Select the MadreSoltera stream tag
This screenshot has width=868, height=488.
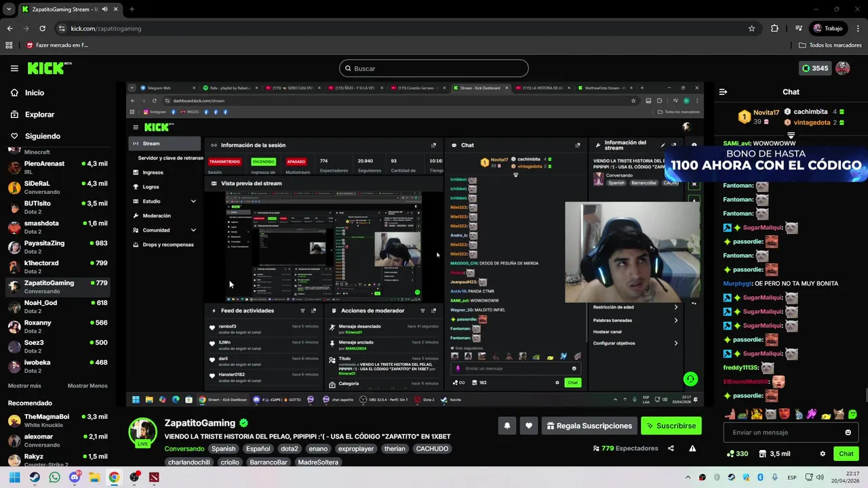click(x=318, y=462)
